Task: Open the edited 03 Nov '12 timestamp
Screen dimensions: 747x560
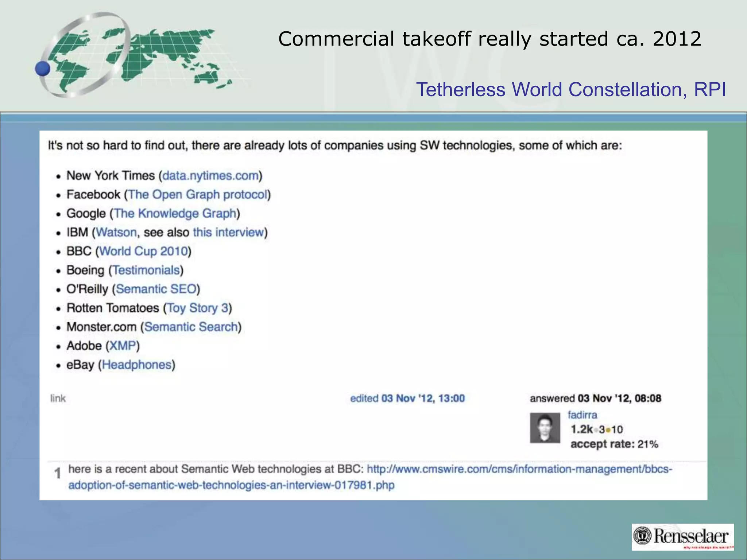Action: (x=407, y=398)
